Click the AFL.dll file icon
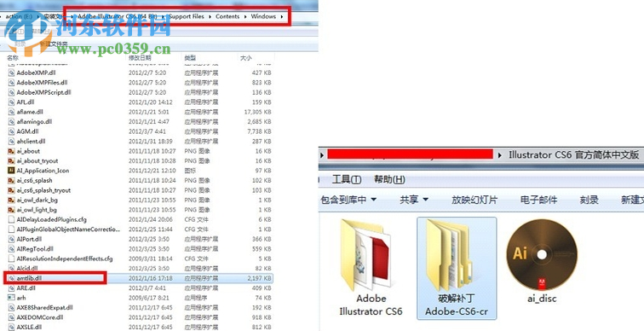Screen dimensions: 644x331 [x=11, y=102]
